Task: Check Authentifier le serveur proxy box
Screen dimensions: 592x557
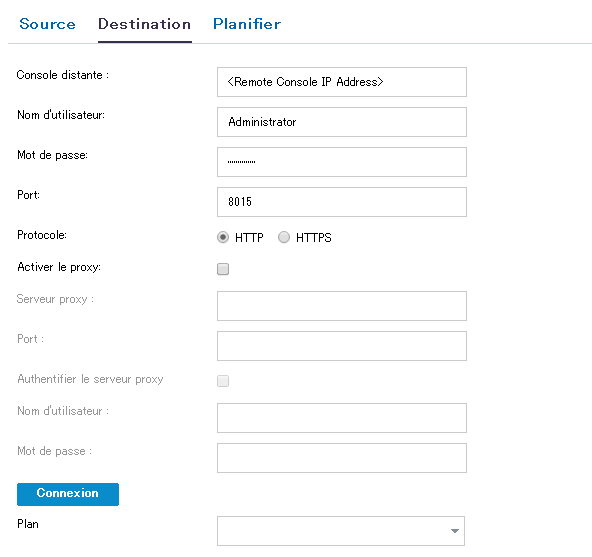Action: pyautogui.click(x=223, y=381)
